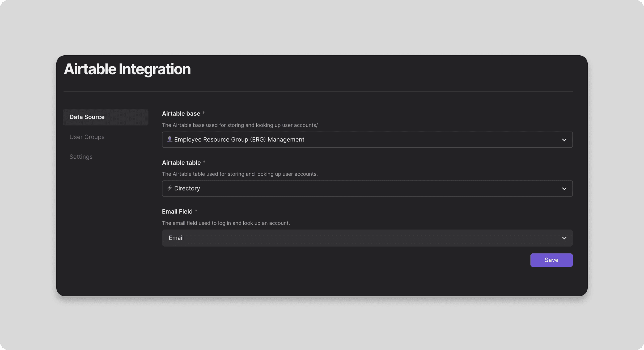Click the chevron on Email Field selector

pos(564,238)
